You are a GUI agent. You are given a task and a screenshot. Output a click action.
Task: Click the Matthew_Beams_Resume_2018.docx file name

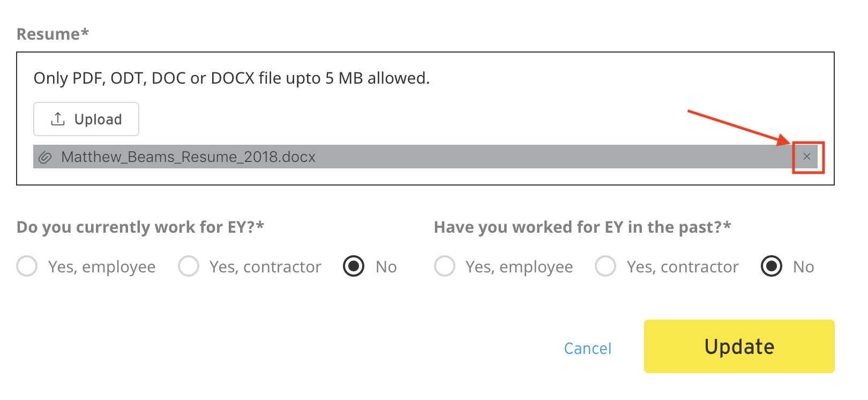click(188, 157)
